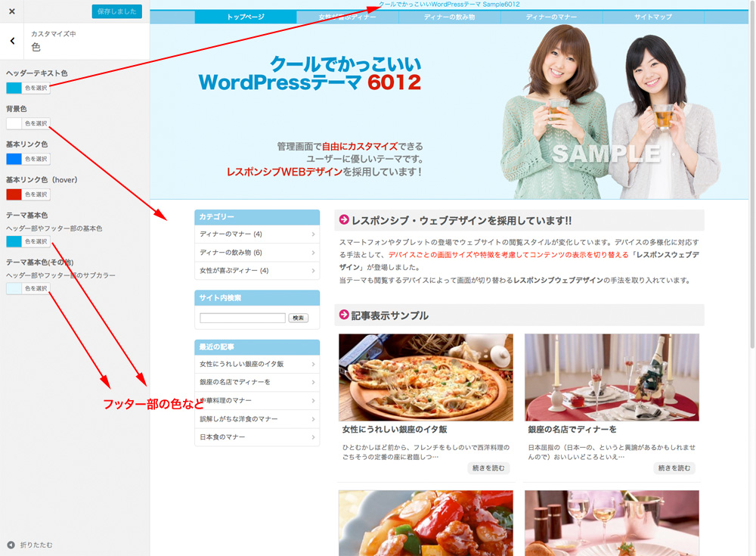Click the site title link above the navigation bar
The width and height of the screenshot is (756, 556).
click(x=449, y=5)
